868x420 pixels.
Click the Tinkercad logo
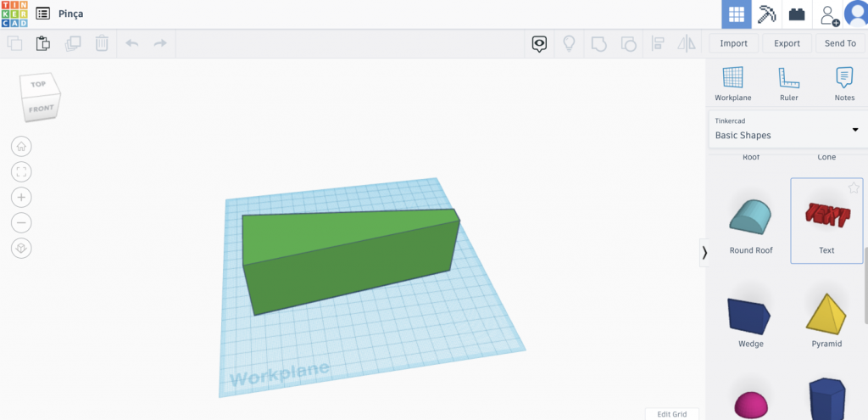(x=14, y=14)
